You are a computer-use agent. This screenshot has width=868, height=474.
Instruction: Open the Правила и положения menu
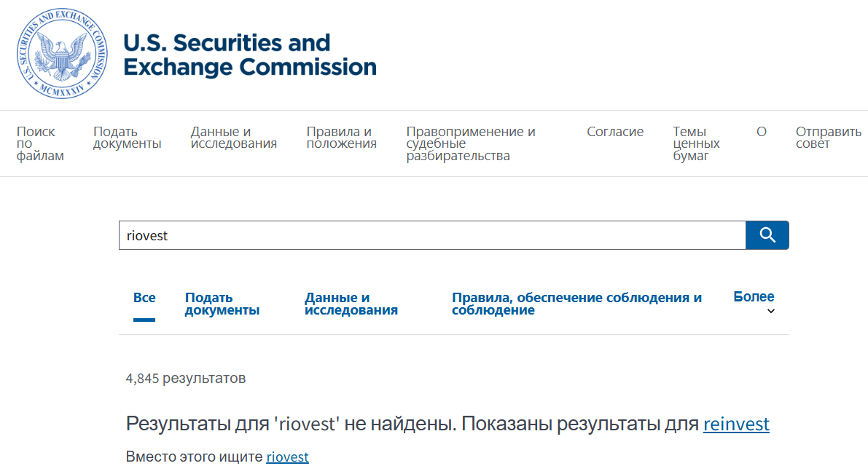coord(341,138)
